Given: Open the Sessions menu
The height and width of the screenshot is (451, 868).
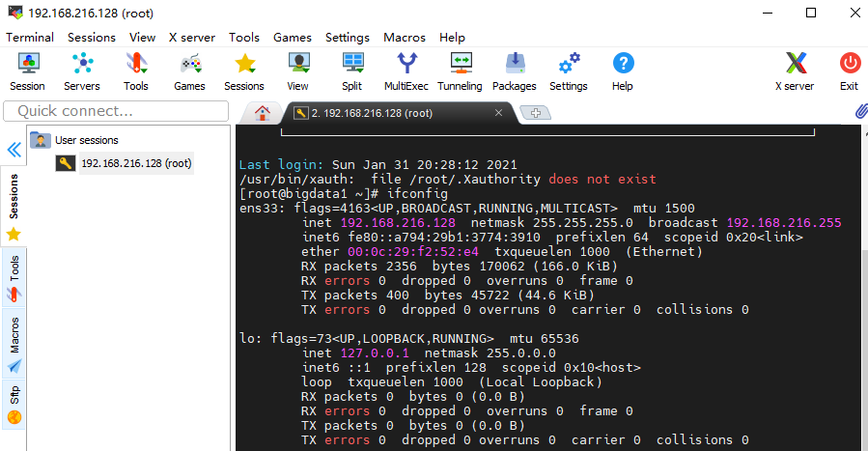Looking at the screenshot, I should 92,37.
